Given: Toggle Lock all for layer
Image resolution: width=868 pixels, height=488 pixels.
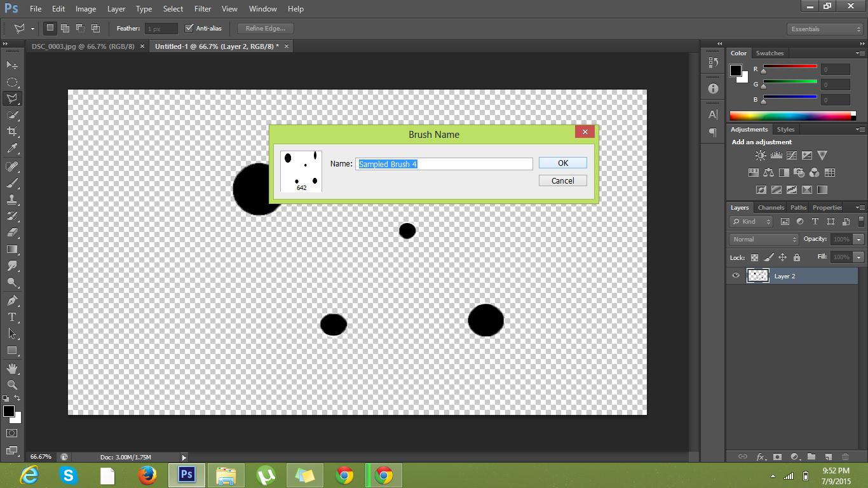Looking at the screenshot, I should [797, 257].
